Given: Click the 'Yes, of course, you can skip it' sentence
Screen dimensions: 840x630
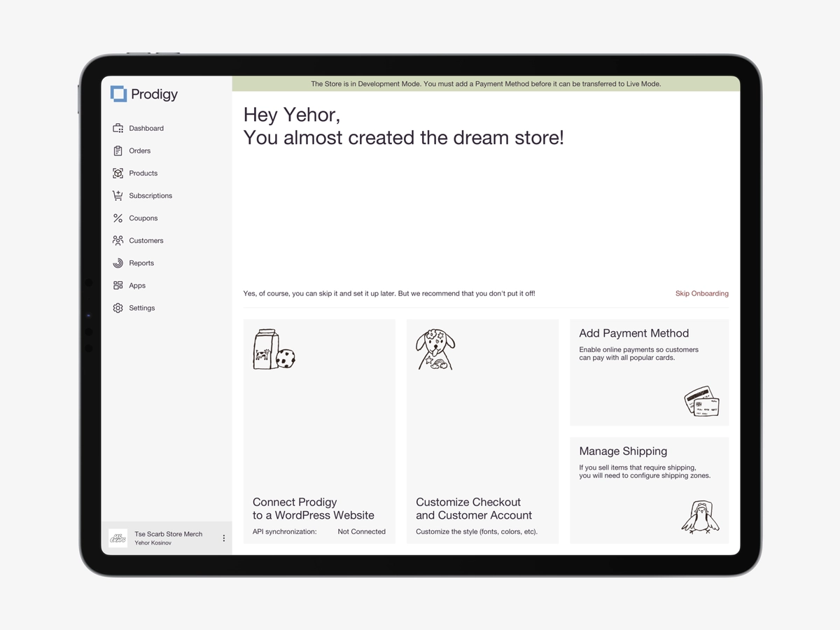Looking at the screenshot, I should (x=389, y=293).
